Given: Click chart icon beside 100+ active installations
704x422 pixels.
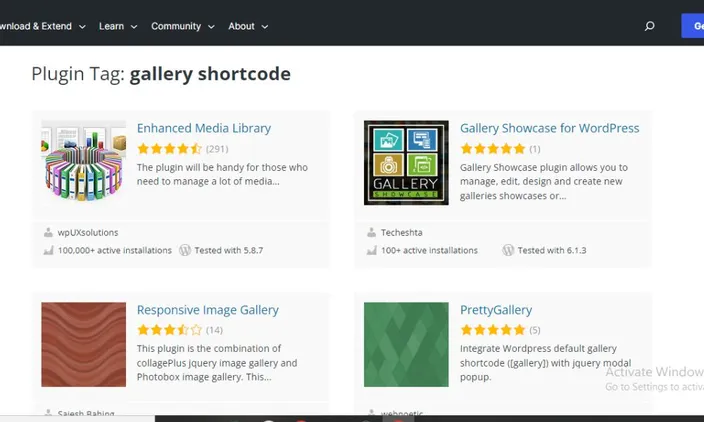Looking at the screenshot, I should 372,250.
